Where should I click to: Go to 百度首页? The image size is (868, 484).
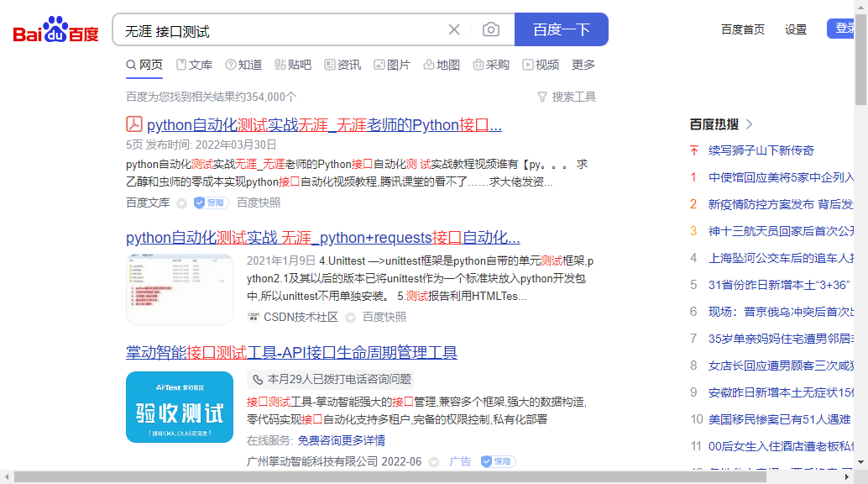[743, 29]
